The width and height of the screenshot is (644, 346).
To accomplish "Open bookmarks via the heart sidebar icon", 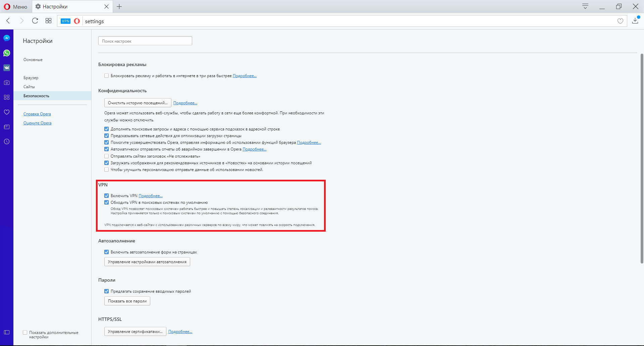I will pos(6,112).
